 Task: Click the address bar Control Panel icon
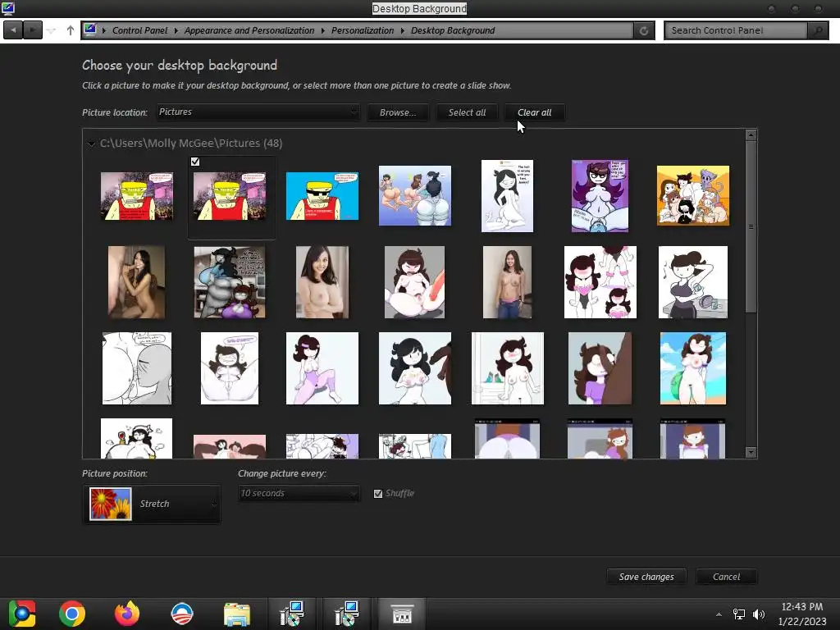pos(90,30)
